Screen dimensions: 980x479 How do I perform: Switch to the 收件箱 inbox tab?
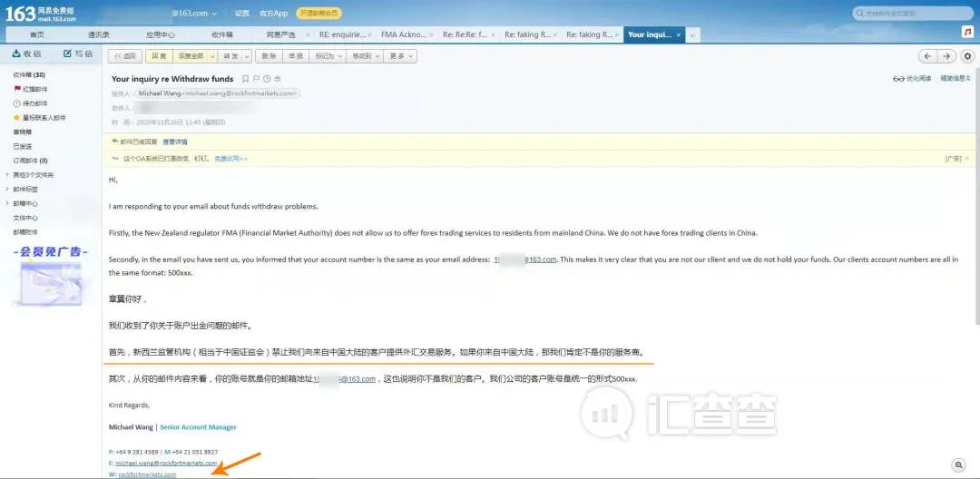click(222, 35)
